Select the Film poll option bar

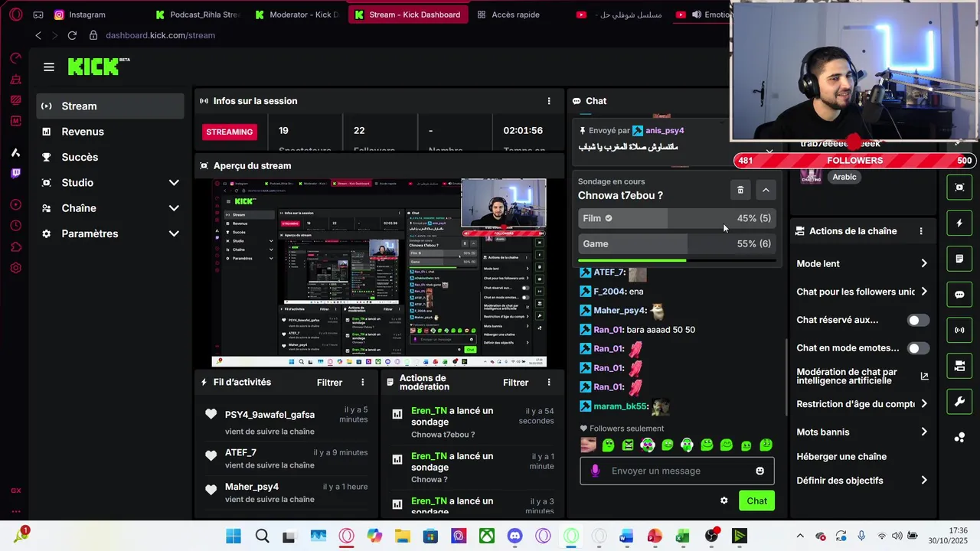tap(675, 218)
